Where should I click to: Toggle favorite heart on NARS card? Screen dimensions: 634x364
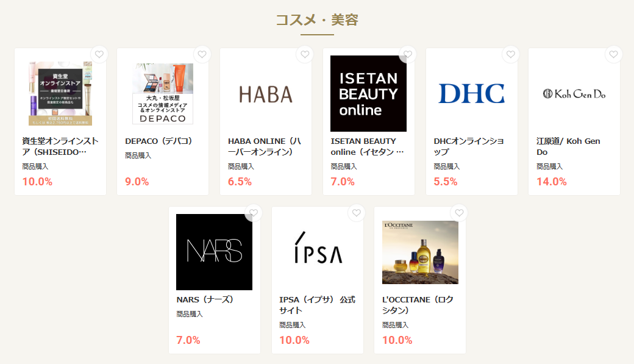pyautogui.click(x=254, y=213)
